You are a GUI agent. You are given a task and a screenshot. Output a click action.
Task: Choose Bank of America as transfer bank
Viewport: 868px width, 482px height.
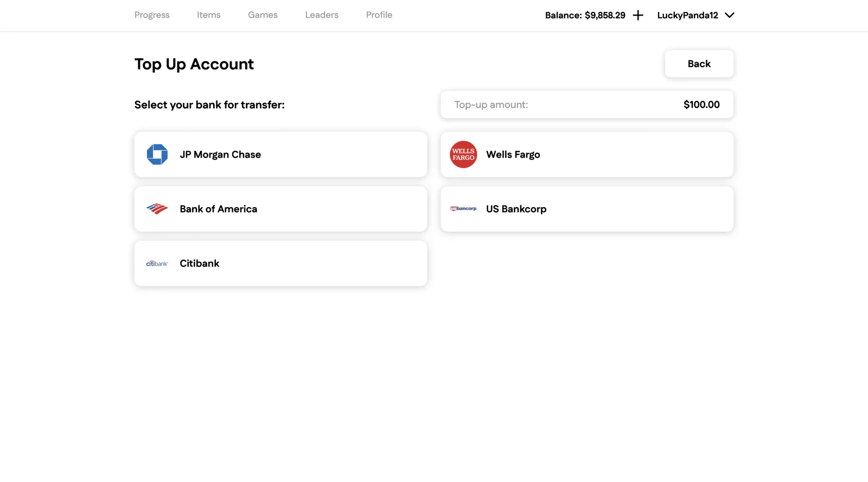pos(281,209)
